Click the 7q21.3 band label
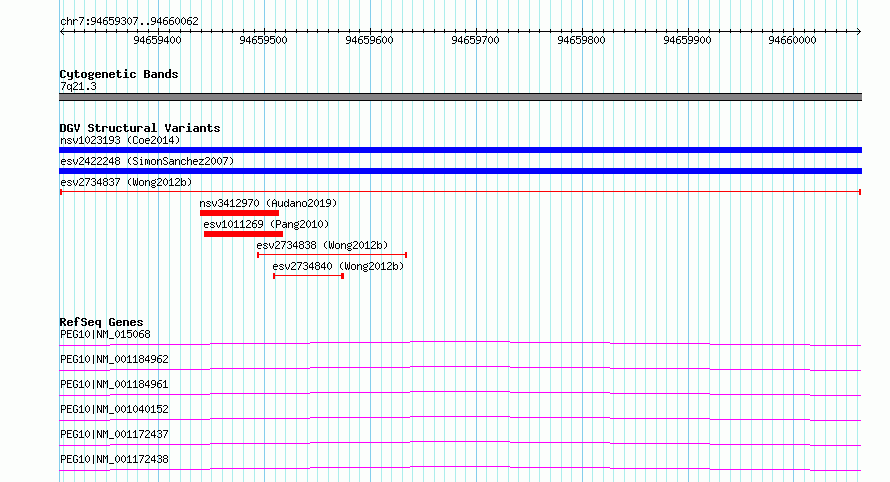The image size is (890, 482). point(78,86)
